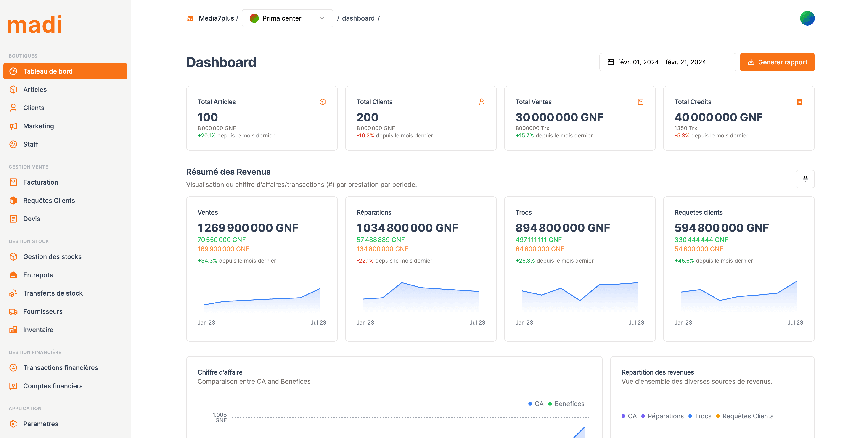
Task: Select the Tableau de bord dashboard icon
Action: pos(13,71)
